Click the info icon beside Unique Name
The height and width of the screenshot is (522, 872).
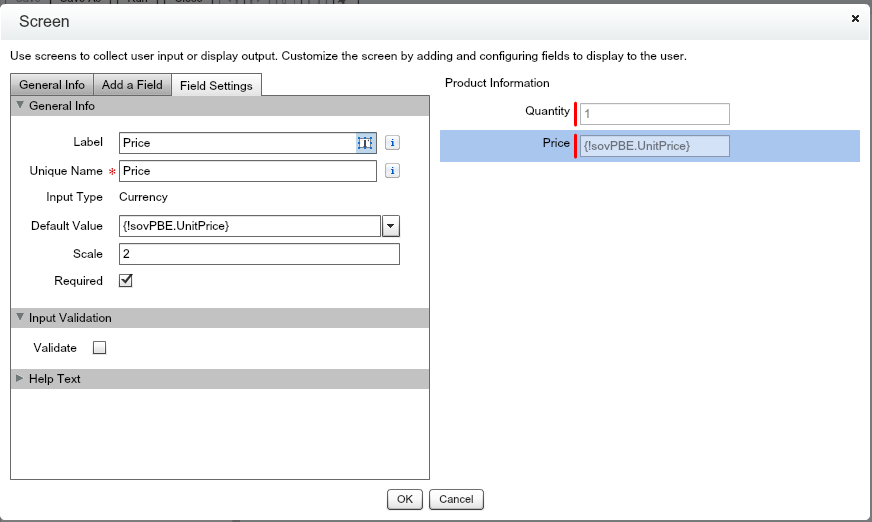click(393, 171)
